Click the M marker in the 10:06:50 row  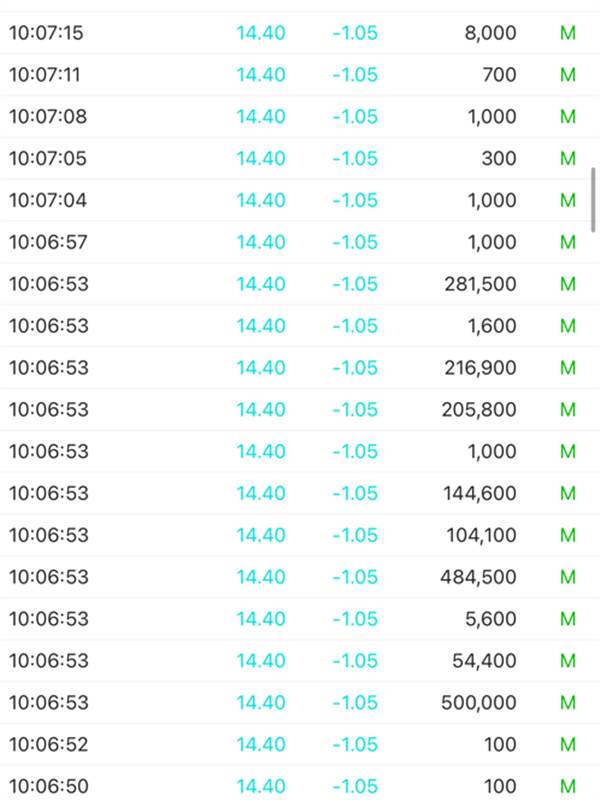coord(568,787)
